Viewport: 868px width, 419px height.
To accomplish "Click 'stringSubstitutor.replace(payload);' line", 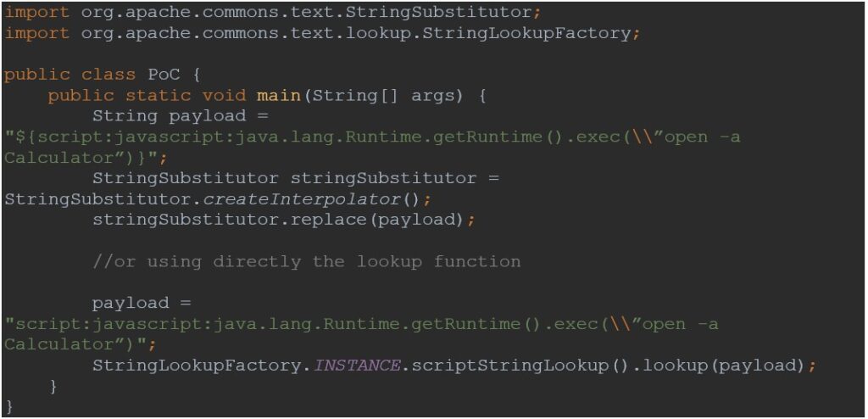I will [x=284, y=220].
